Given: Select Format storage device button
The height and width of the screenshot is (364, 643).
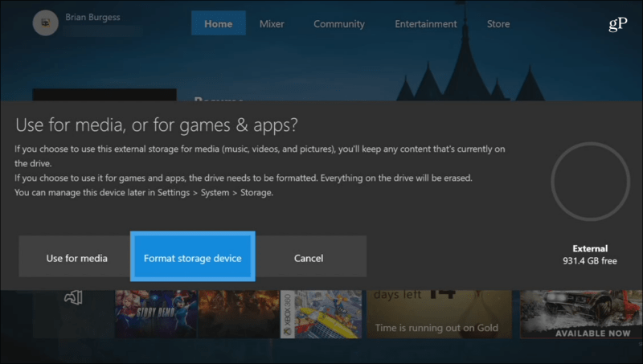Looking at the screenshot, I should (193, 256).
